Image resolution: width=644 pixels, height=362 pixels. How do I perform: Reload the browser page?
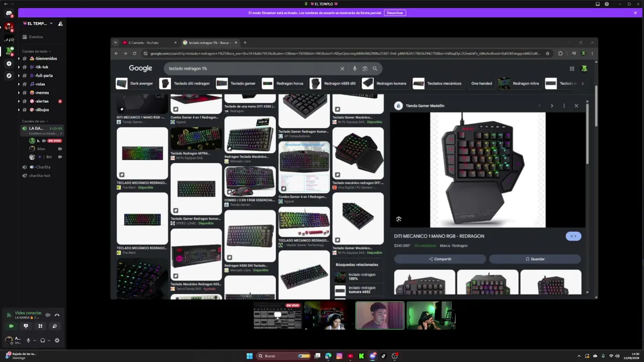click(x=134, y=53)
